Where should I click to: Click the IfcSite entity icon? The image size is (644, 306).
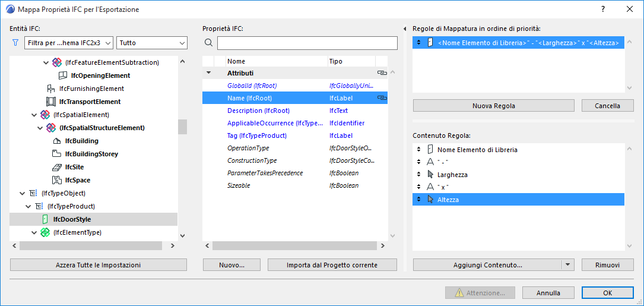tap(57, 167)
